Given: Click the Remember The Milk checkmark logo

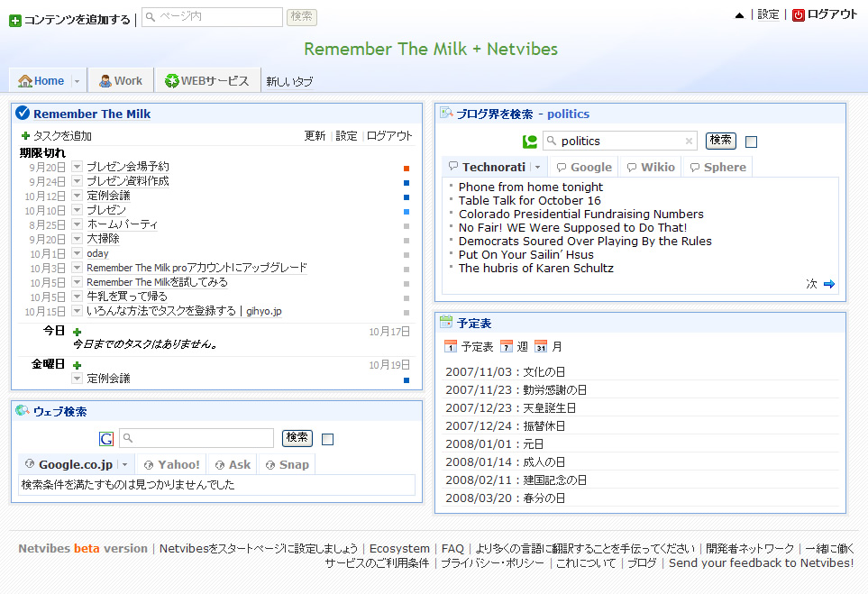Looking at the screenshot, I should [23, 113].
